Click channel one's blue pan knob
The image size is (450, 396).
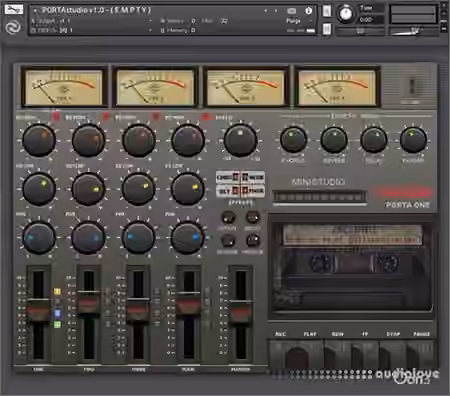coord(39,238)
